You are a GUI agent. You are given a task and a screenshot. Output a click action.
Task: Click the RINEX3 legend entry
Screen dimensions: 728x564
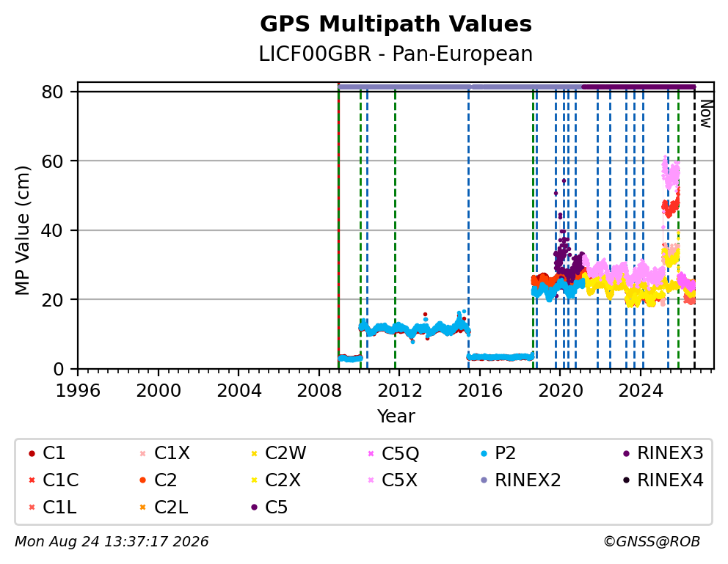663,453
